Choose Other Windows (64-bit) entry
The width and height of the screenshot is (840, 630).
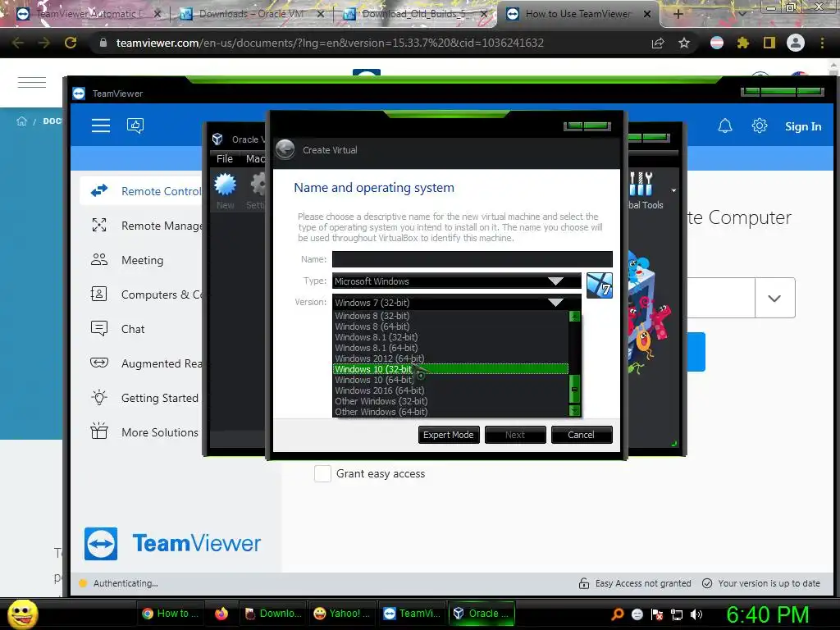tap(450, 412)
